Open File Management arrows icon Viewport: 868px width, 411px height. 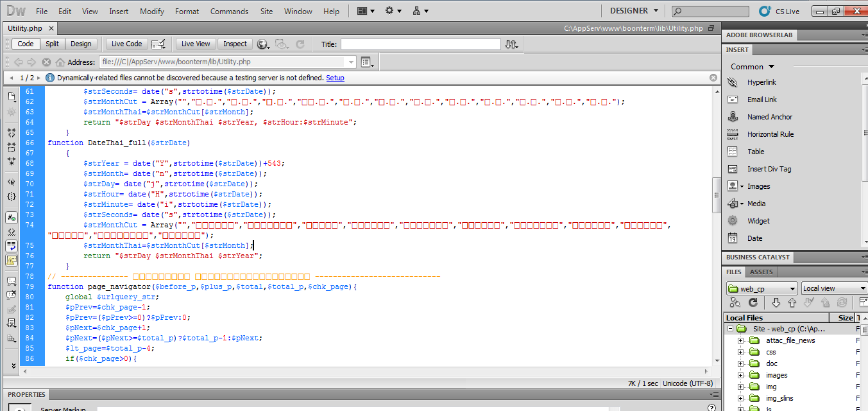(511, 44)
